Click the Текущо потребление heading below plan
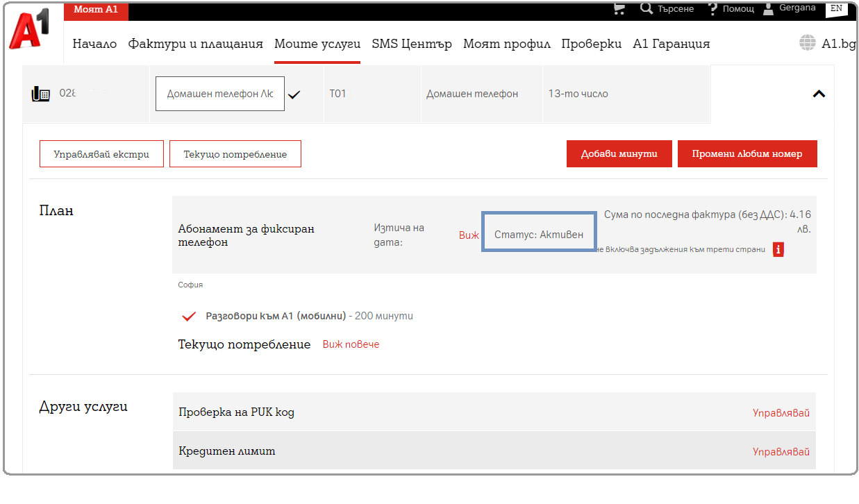Viewport: 859px width, 504px height. (x=244, y=344)
